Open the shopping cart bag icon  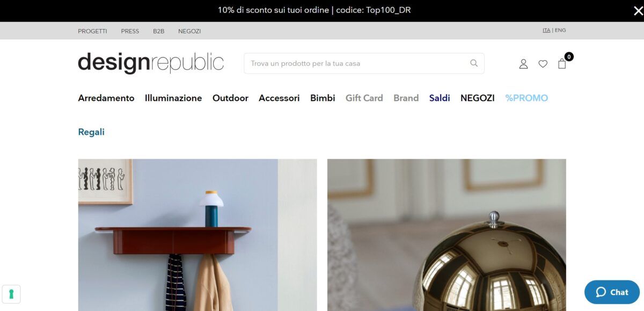pos(562,63)
